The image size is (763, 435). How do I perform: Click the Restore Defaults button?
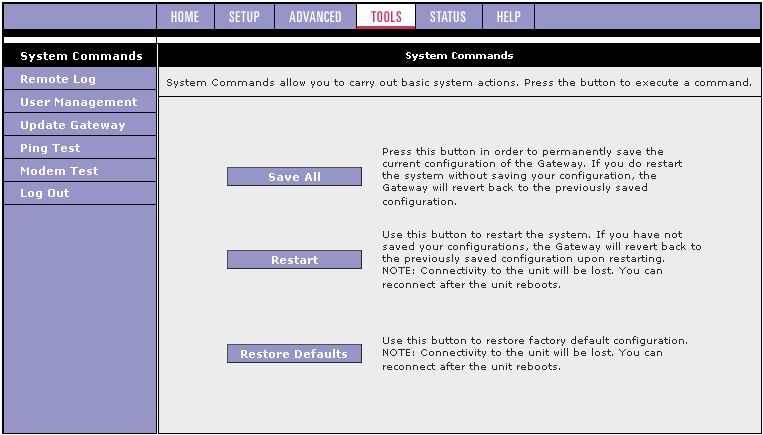point(294,354)
